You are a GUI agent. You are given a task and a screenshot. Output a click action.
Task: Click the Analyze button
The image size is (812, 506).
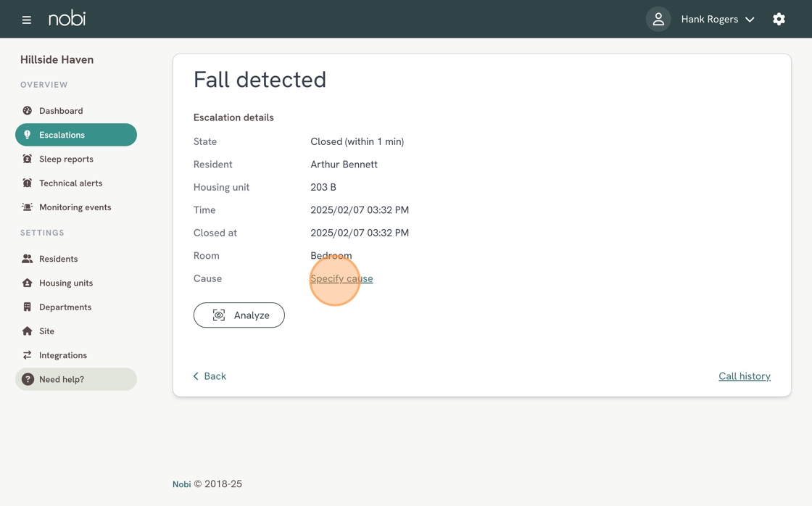tap(239, 315)
